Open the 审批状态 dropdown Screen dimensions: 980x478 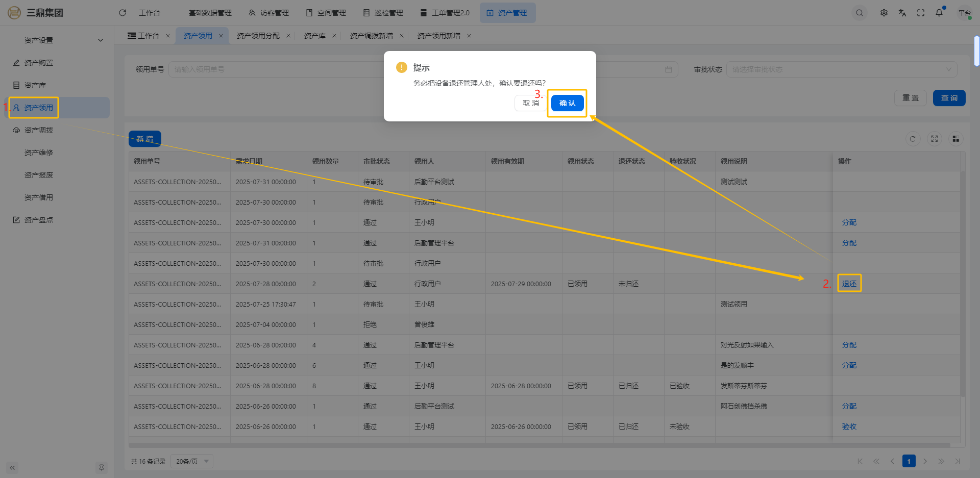tap(841, 69)
